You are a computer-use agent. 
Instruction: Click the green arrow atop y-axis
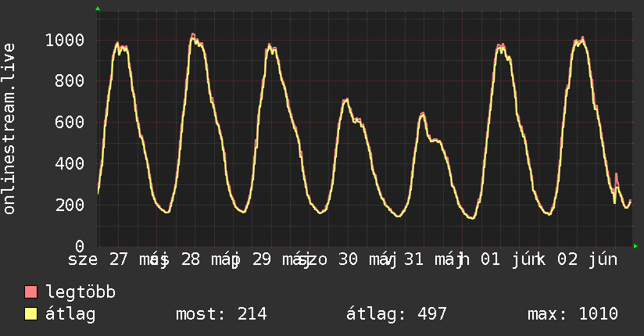point(98,9)
